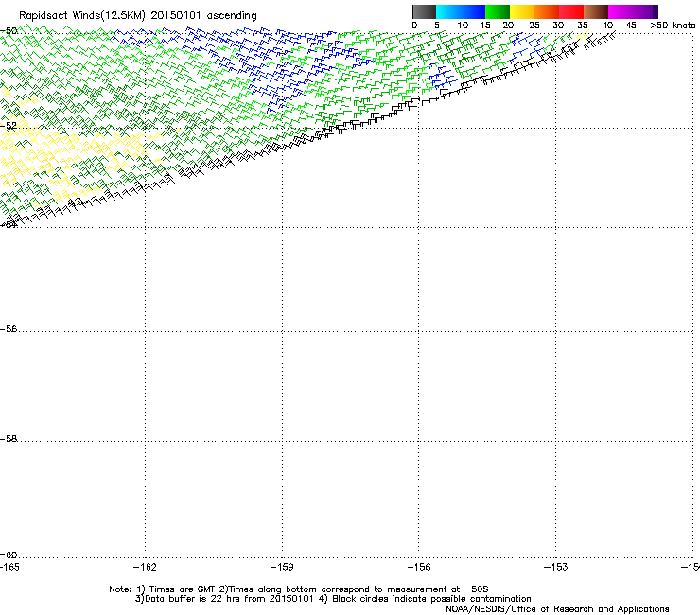Click the green 15-20 knots color segment
The width and height of the screenshot is (700, 615).
[x=498, y=11]
